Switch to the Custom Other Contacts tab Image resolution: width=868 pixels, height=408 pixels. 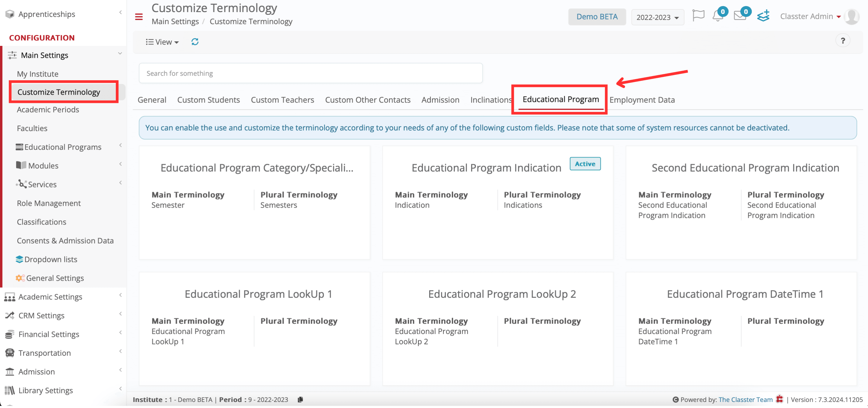coord(368,100)
